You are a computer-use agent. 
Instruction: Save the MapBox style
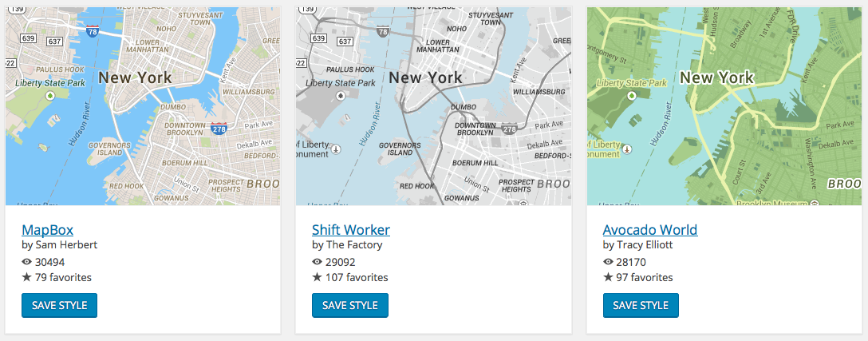point(59,305)
